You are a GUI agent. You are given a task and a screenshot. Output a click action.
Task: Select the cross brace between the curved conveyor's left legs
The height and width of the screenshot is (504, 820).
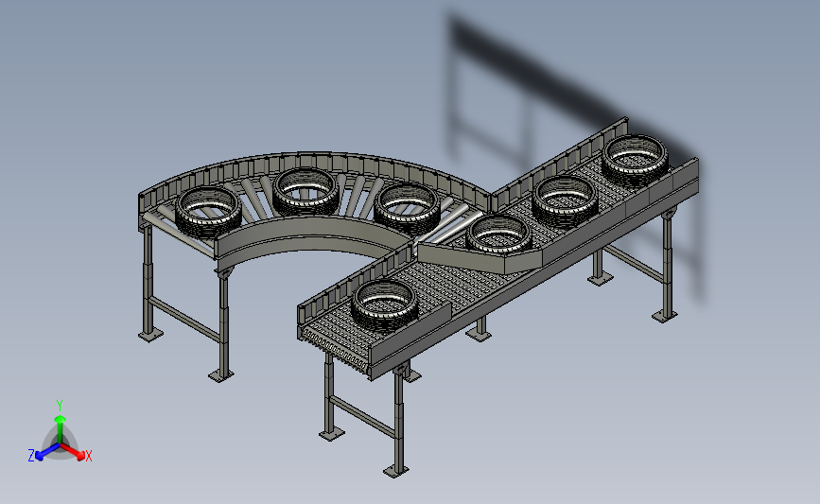pos(185,319)
